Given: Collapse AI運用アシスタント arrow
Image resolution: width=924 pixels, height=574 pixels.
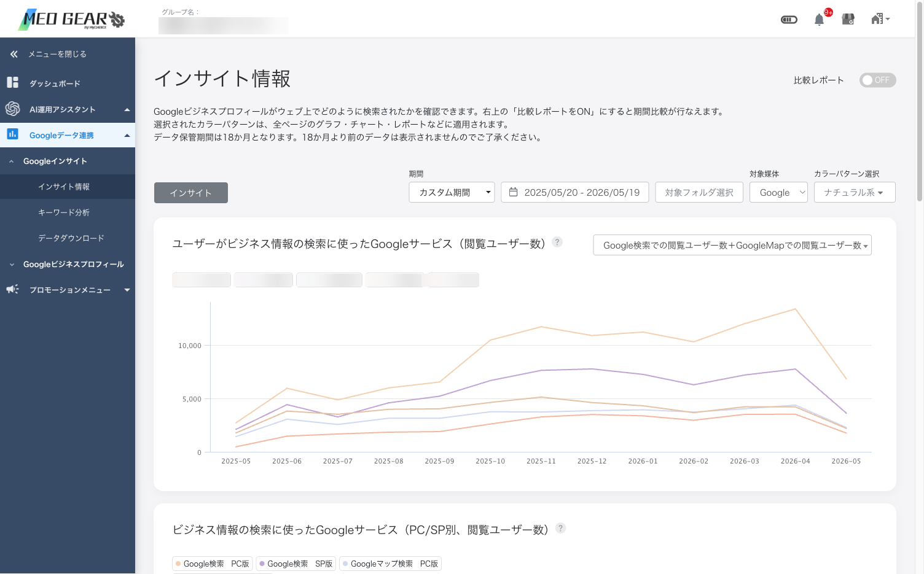Looking at the screenshot, I should [127, 110].
